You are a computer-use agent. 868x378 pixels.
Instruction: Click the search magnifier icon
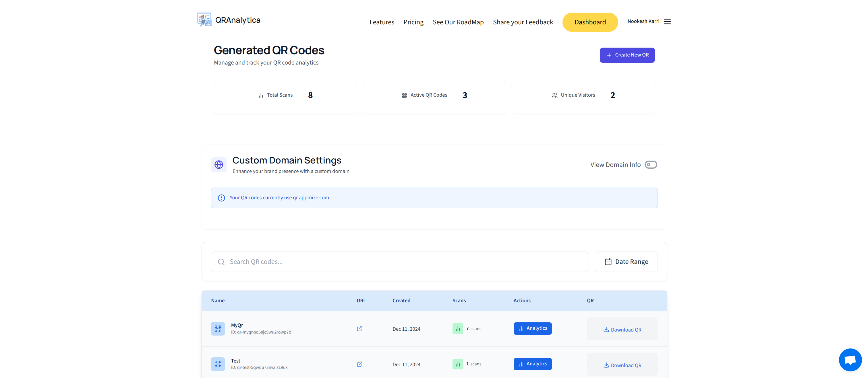tap(221, 262)
